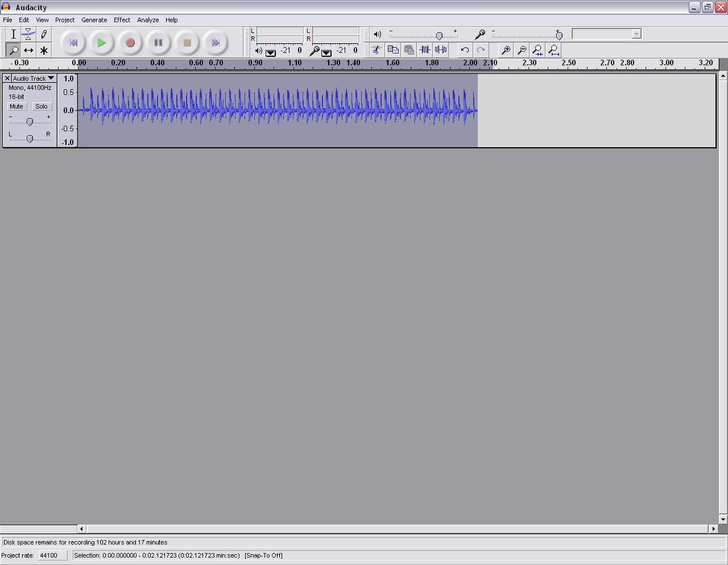Skip to end of track

coord(216,43)
